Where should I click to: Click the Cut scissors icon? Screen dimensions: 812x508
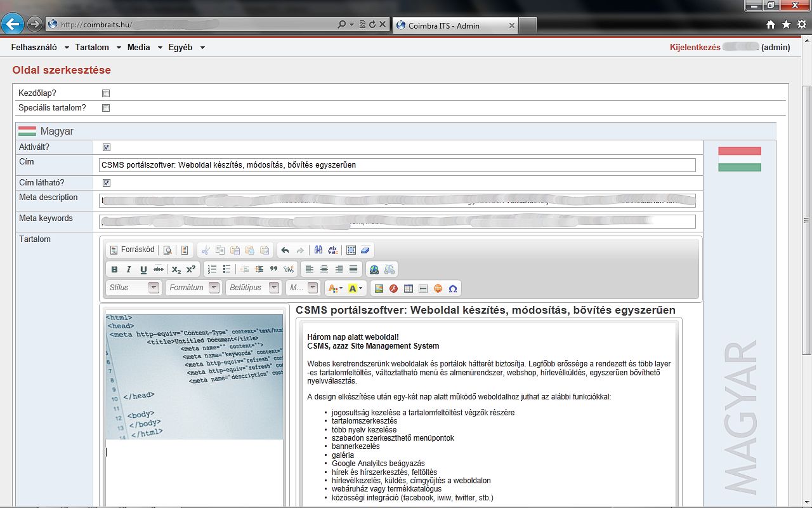[x=206, y=250]
